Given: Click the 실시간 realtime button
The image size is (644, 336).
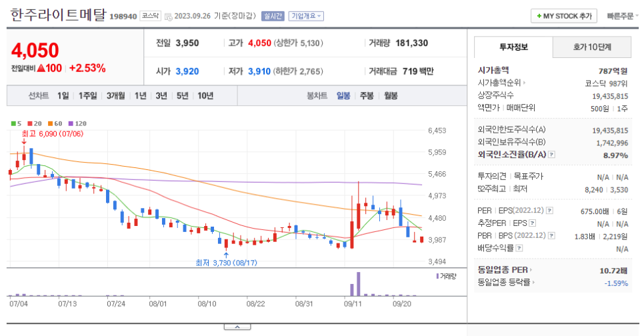Looking at the screenshot, I should pyautogui.click(x=273, y=16).
